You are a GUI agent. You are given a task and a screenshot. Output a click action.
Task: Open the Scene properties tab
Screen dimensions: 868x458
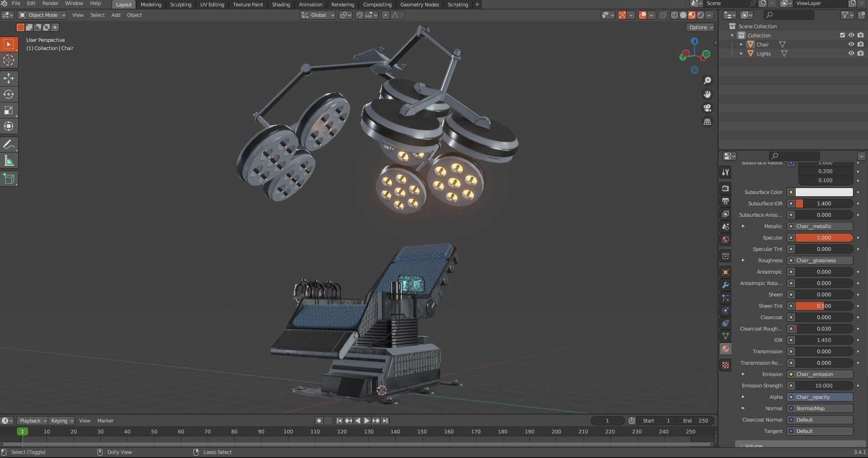(x=726, y=226)
